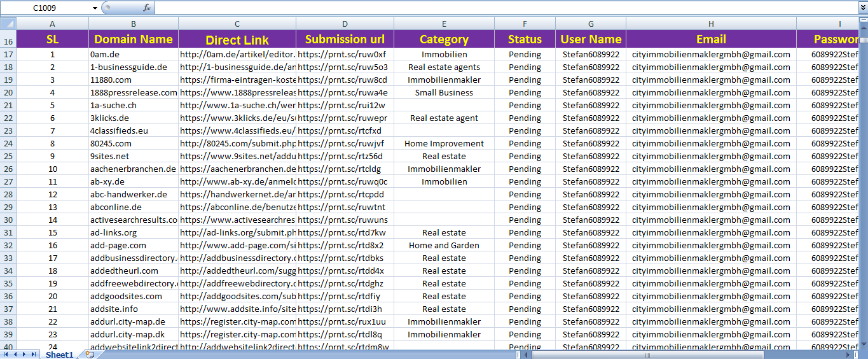The width and height of the screenshot is (868, 359).
Task: Select the Category header cell
Action: tap(444, 39)
